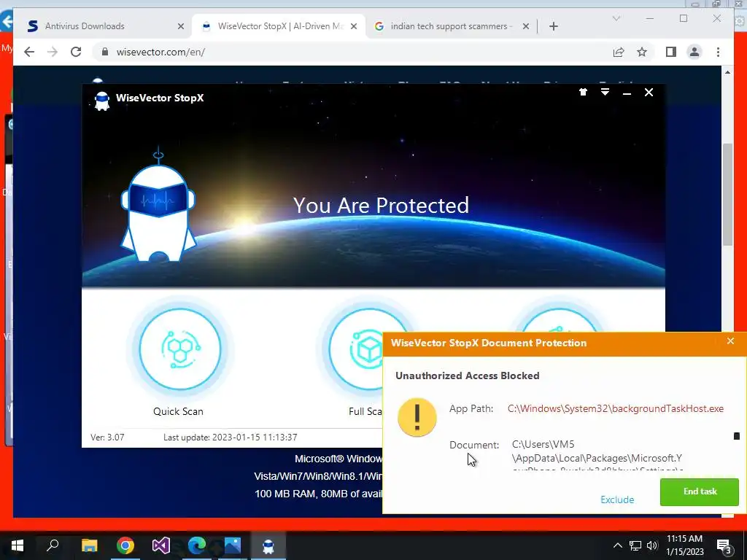This screenshot has height=560, width=747.
Task: Show hidden tray icons chevron
Action: point(617,545)
